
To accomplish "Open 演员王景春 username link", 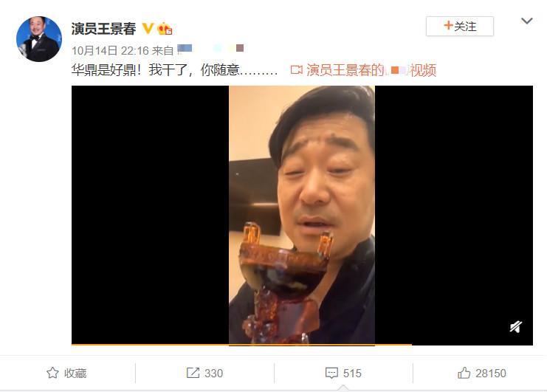I will pos(103,29).
